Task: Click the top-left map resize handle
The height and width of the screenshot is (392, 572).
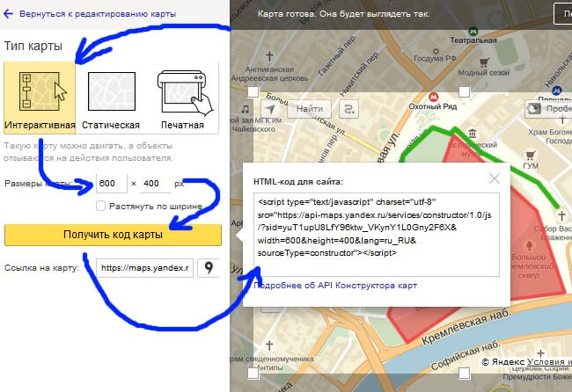Action: tap(253, 91)
